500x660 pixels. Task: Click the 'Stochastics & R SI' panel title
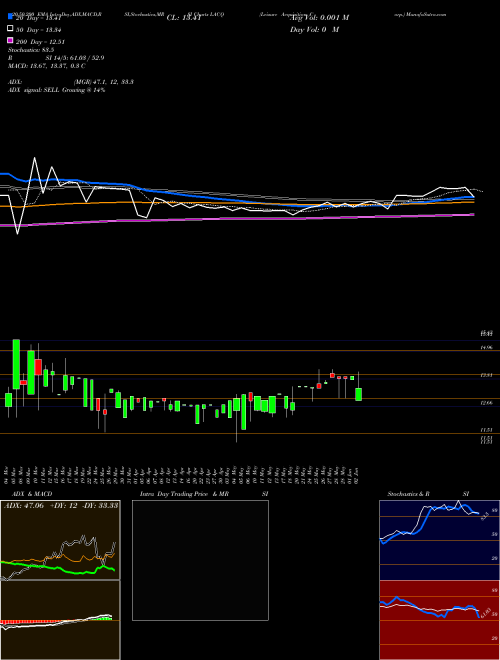click(x=428, y=494)
